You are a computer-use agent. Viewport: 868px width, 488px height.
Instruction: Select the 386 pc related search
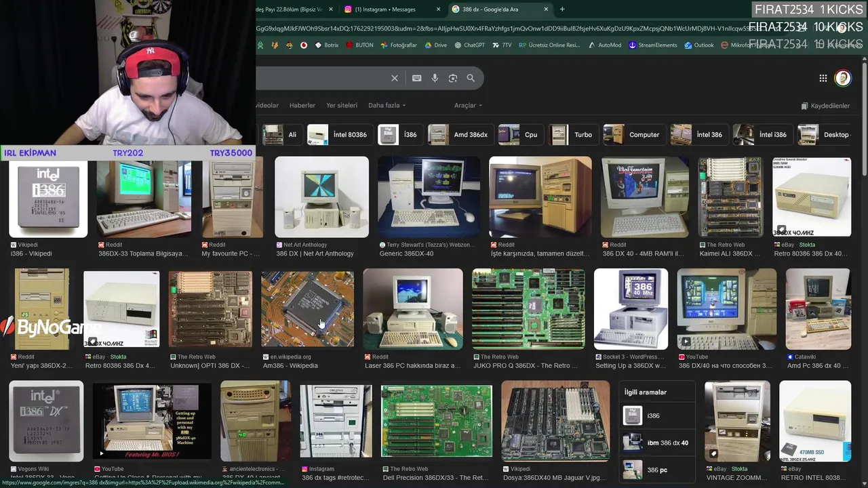656,470
